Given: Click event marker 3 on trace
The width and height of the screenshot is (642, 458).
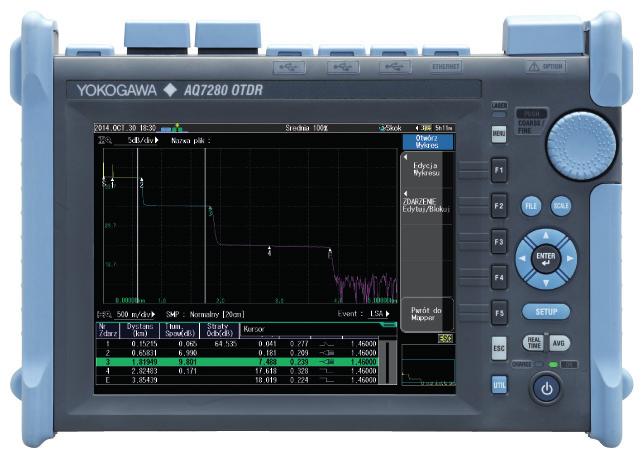Looking at the screenshot, I should (x=210, y=211).
